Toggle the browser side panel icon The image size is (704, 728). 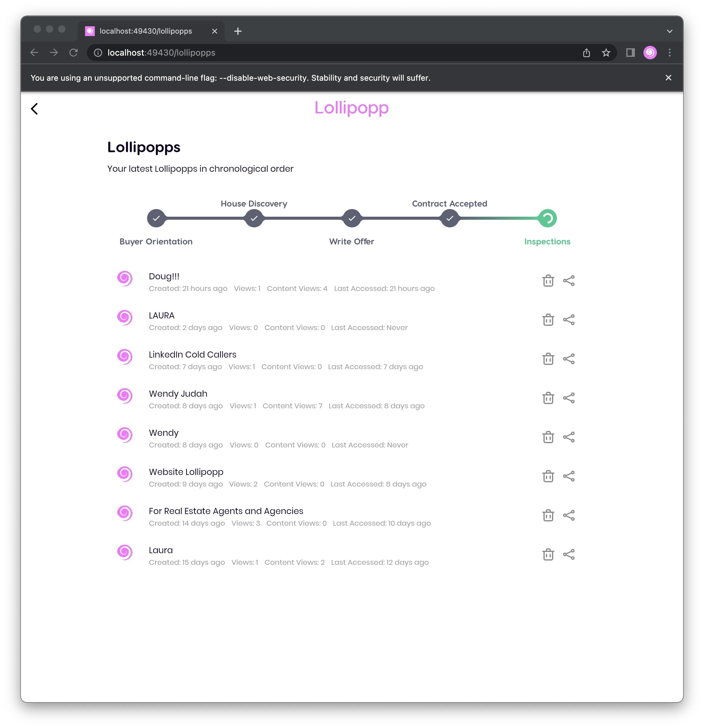630,53
